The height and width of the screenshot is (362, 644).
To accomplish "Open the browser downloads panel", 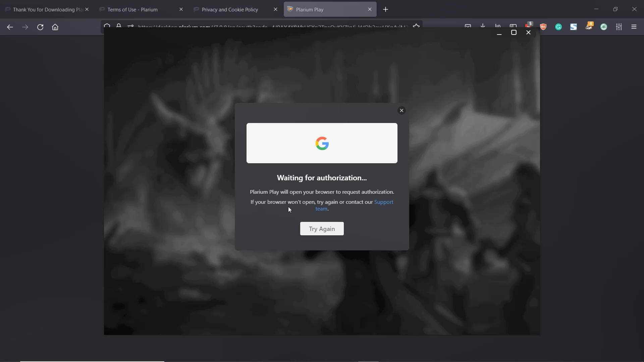I will coord(483,26).
